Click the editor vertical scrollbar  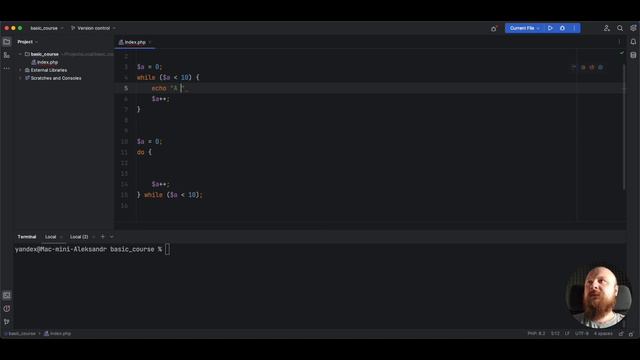click(x=624, y=127)
